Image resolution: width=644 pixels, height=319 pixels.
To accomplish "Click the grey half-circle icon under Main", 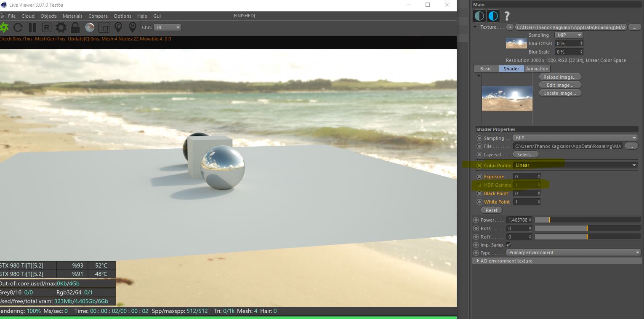I will (479, 16).
